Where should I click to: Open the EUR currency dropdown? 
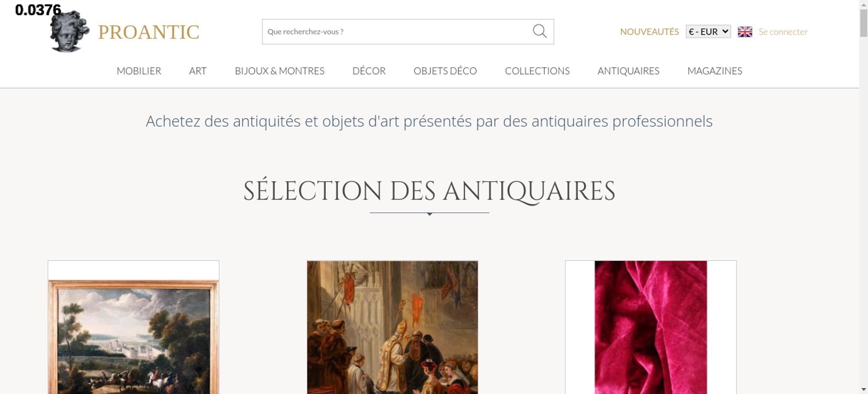click(x=708, y=32)
